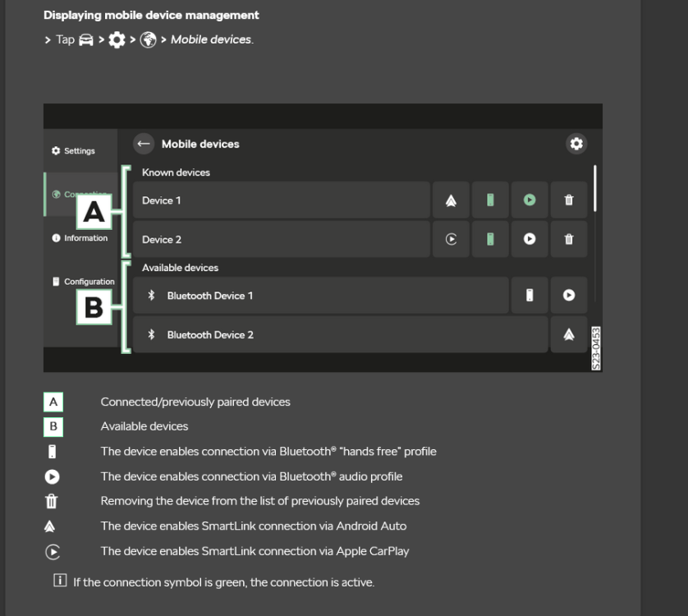The height and width of the screenshot is (616, 688).
Task: Click the 'Available devices' heading in device list
Action: click(x=180, y=268)
